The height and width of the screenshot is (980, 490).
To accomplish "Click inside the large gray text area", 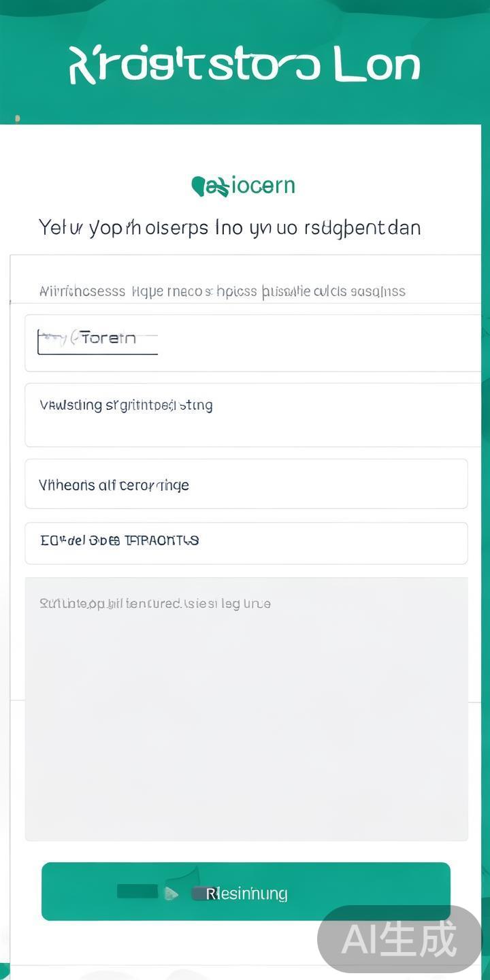I will (246, 721).
